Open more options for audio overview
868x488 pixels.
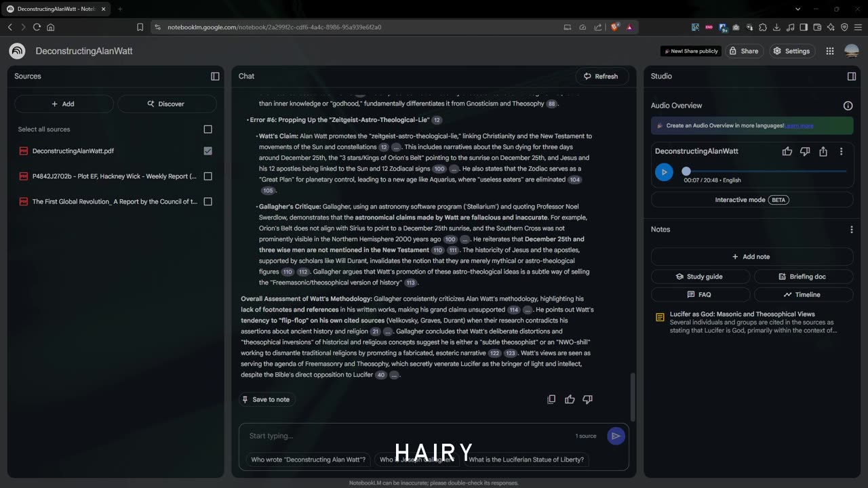click(x=842, y=152)
